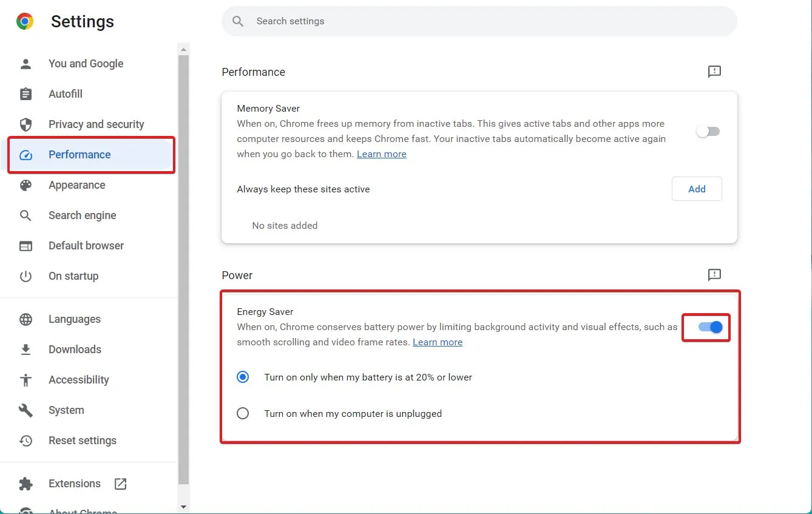
Task: Click the Default browser window icon
Action: coord(25,246)
